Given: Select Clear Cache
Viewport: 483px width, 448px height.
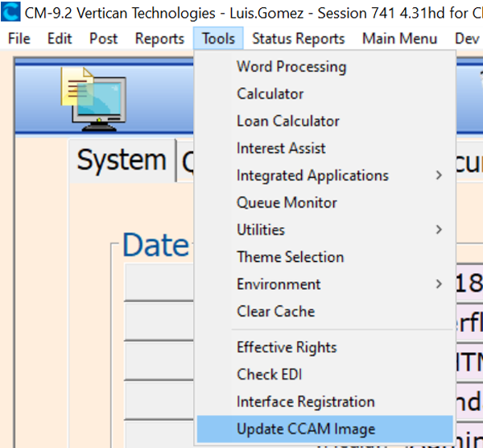Looking at the screenshot, I should [325, 311].
